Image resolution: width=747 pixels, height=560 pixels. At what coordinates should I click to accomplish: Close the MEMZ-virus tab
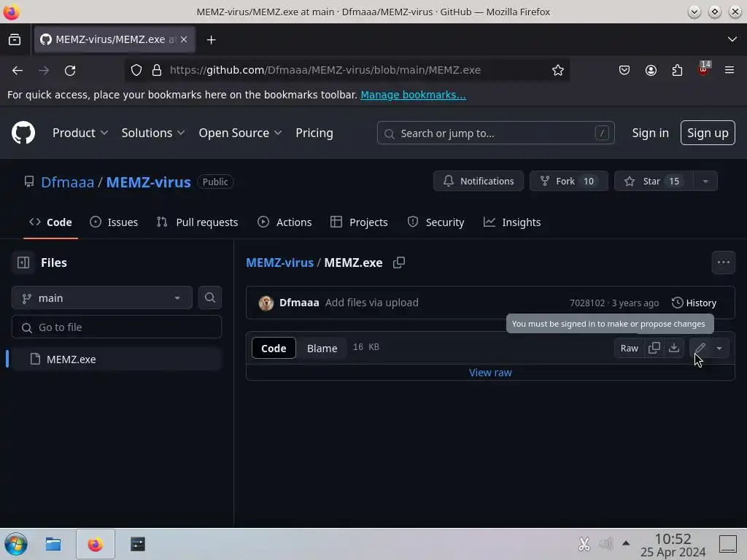184,39
